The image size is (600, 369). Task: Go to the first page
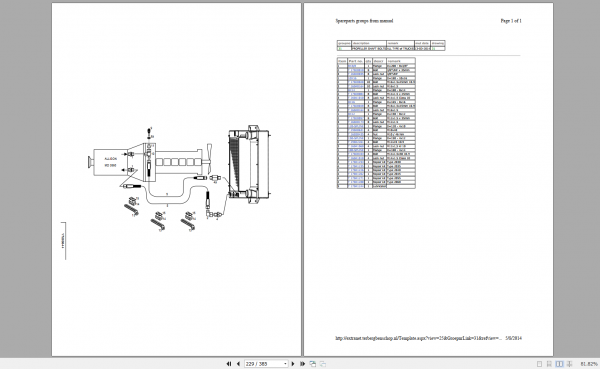pyautogui.click(x=229, y=364)
